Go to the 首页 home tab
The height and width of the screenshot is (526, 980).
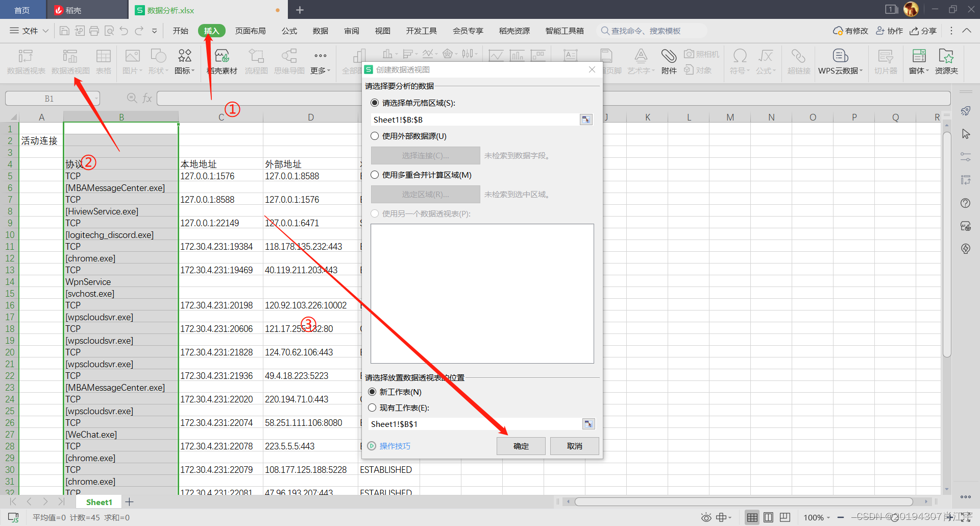pyautogui.click(x=22, y=10)
